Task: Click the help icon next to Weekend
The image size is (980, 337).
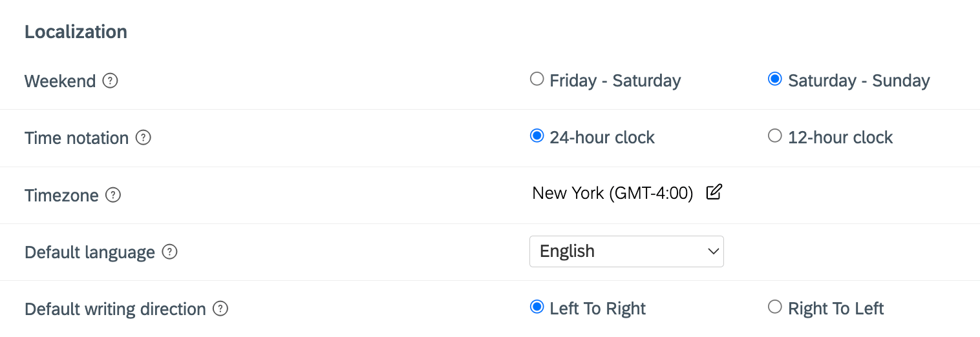Action: pyautogui.click(x=111, y=81)
